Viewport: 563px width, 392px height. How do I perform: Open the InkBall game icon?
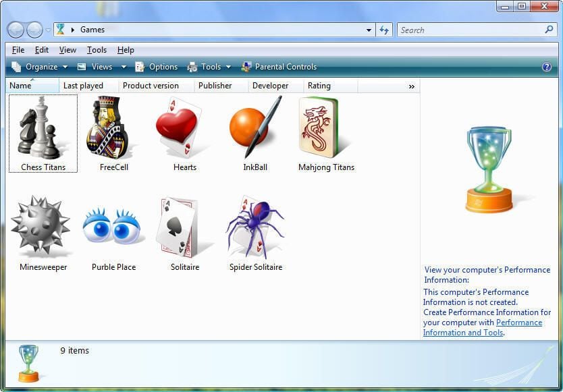(x=255, y=128)
